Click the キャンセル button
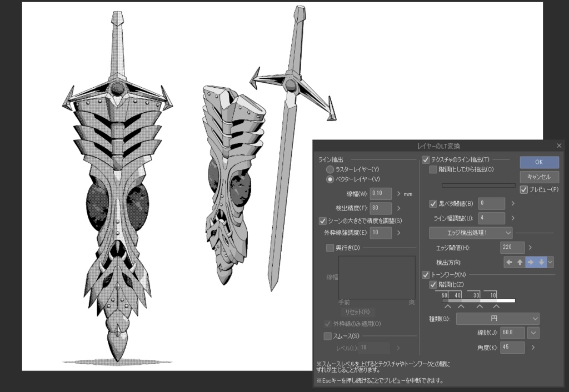The height and width of the screenshot is (392, 569). pos(538,177)
